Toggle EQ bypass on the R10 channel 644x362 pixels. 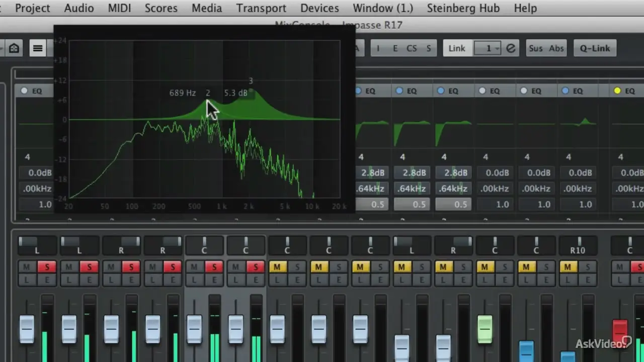click(x=565, y=91)
